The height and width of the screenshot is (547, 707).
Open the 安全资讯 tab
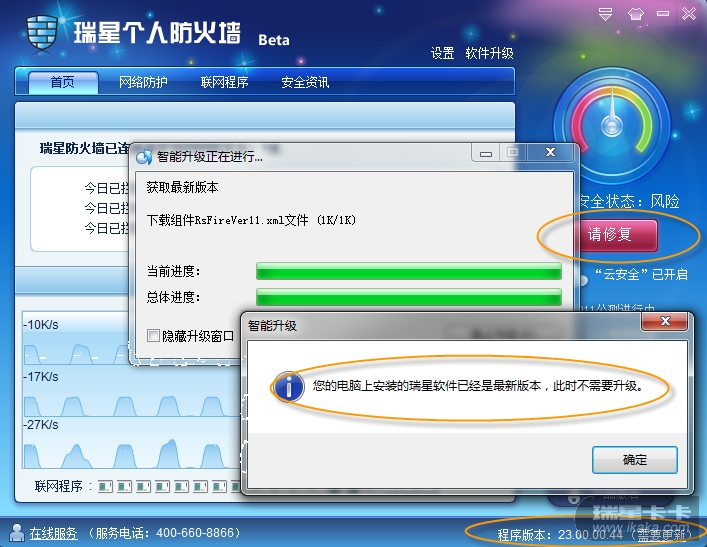(x=305, y=82)
